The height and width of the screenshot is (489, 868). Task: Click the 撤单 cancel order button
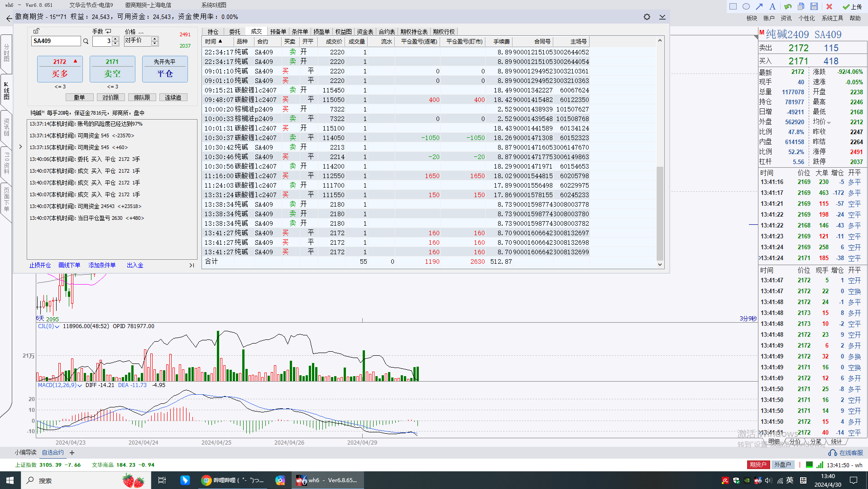(x=79, y=97)
